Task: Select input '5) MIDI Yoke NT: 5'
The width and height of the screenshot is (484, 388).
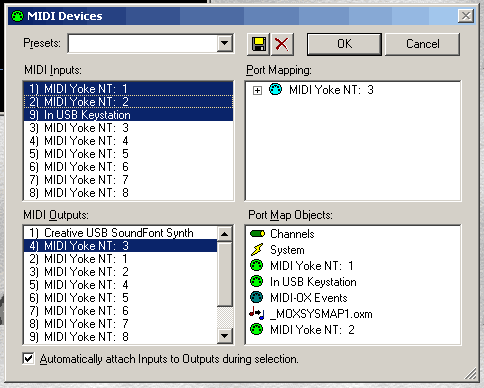Action: tap(128, 154)
